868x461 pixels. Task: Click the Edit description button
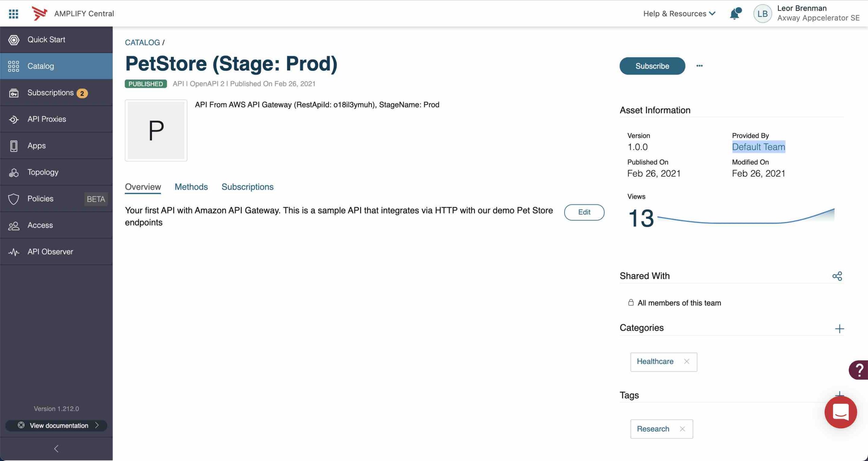point(584,212)
